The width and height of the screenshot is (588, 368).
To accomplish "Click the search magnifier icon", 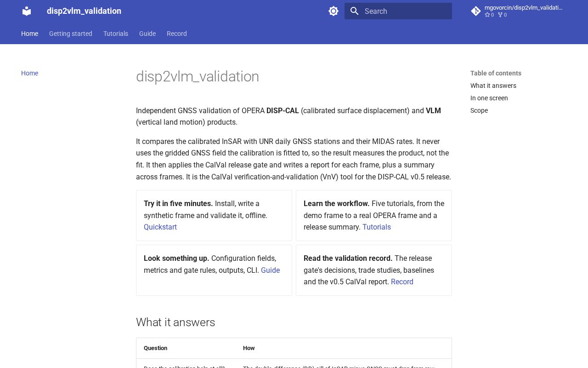I will pos(354,11).
